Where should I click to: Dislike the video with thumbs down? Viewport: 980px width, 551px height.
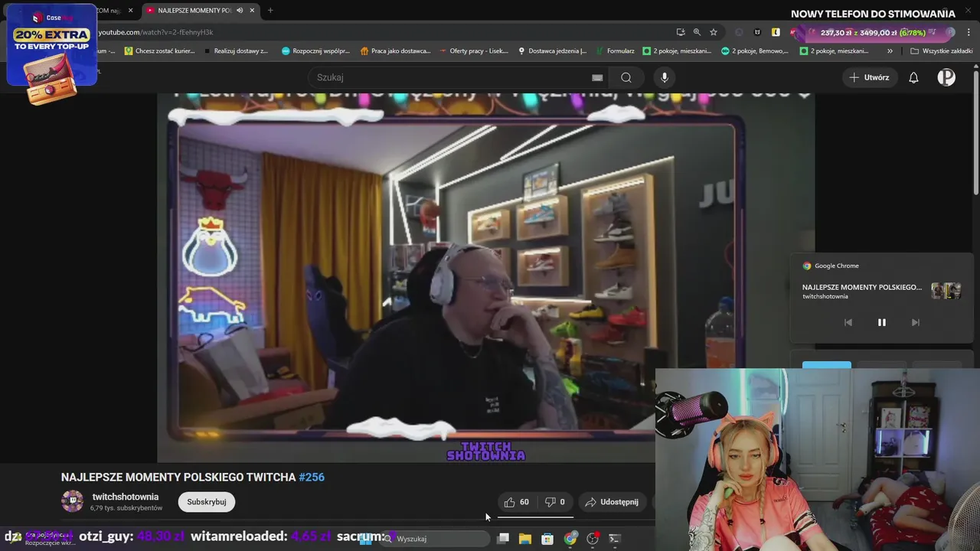pyautogui.click(x=555, y=502)
